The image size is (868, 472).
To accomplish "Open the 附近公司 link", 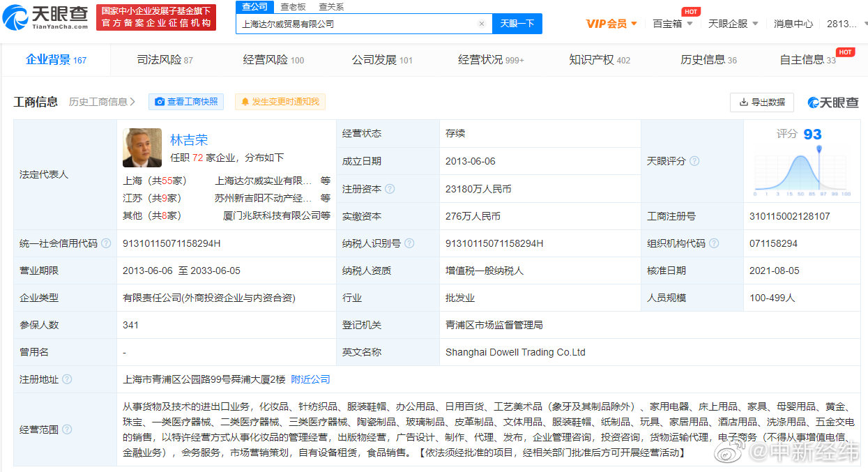I will coord(310,379).
